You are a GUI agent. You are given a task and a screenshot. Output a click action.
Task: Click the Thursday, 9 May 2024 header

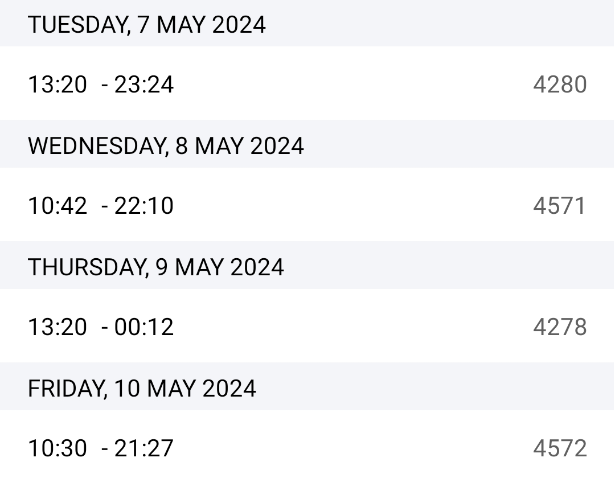click(x=156, y=267)
